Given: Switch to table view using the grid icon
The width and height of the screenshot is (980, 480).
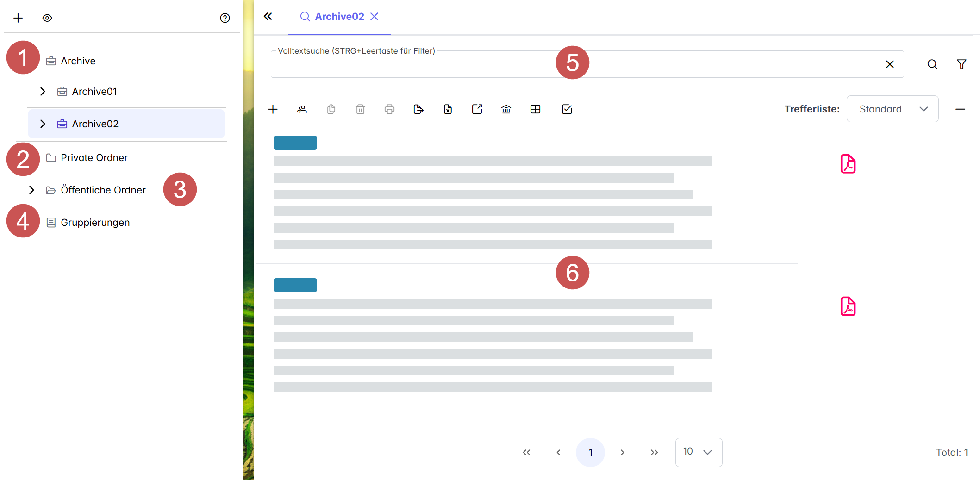Looking at the screenshot, I should pos(536,109).
